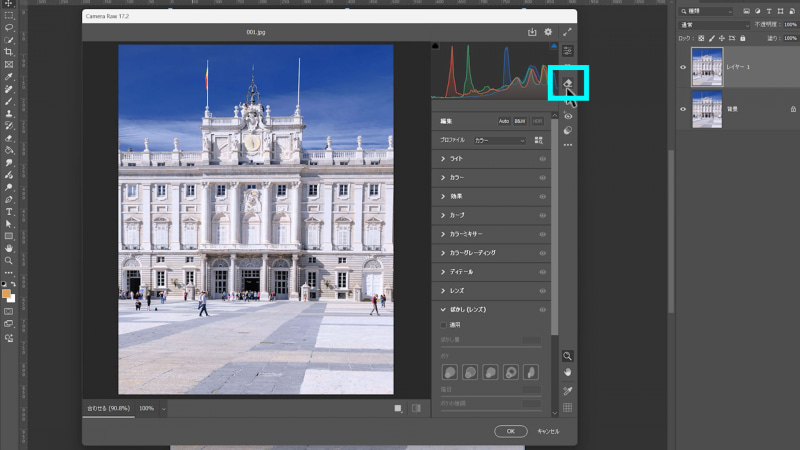
Task: Open zoom level 100% dropdown arrow
Action: pyautogui.click(x=163, y=409)
